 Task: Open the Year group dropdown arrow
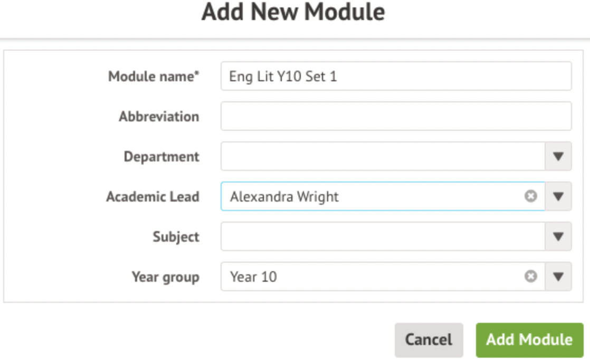[x=558, y=276]
